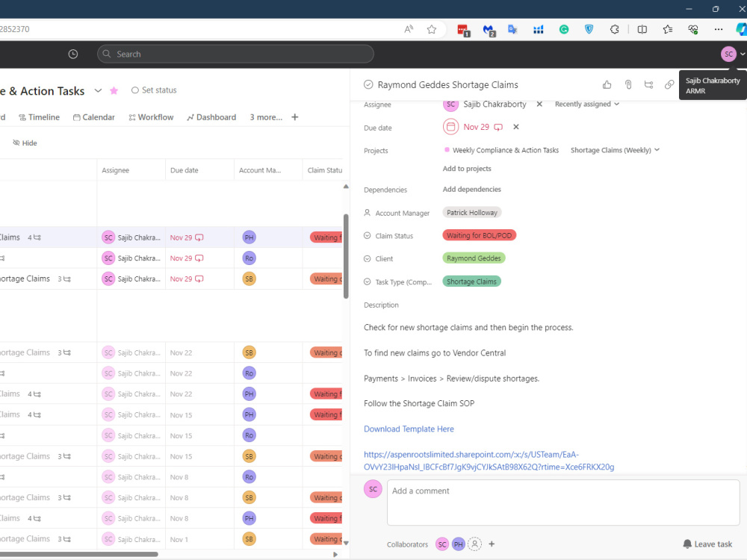
Task: Expand project title dropdown chevron
Action: [98, 90]
